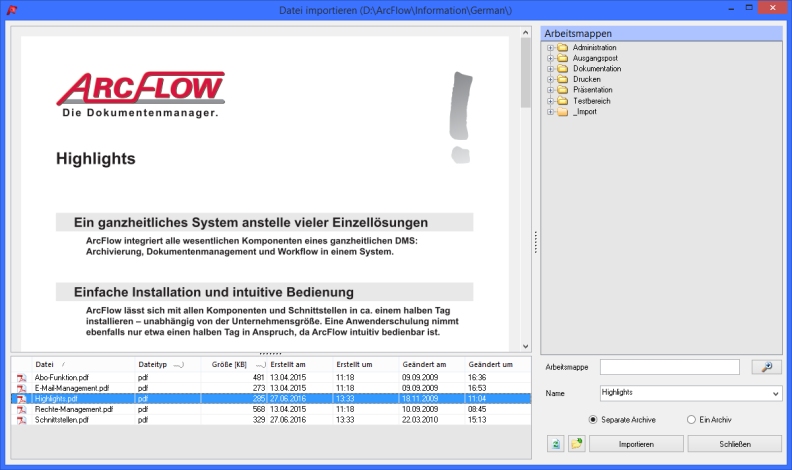Viewport: 792px width, 470px height.
Task: Expand the Dokumentation tree node
Action: pyautogui.click(x=551, y=69)
